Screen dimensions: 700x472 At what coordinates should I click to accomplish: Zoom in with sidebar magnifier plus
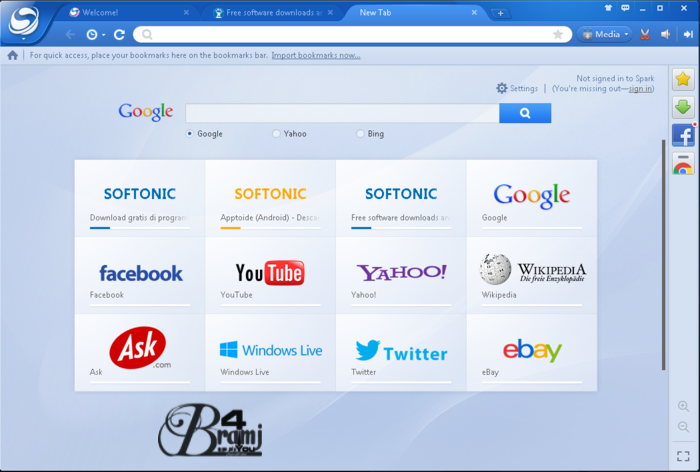[x=683, y=406]
